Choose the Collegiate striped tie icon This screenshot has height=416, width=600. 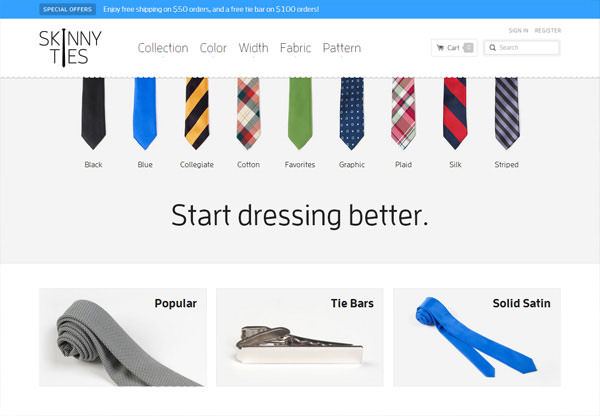(197, 113)
